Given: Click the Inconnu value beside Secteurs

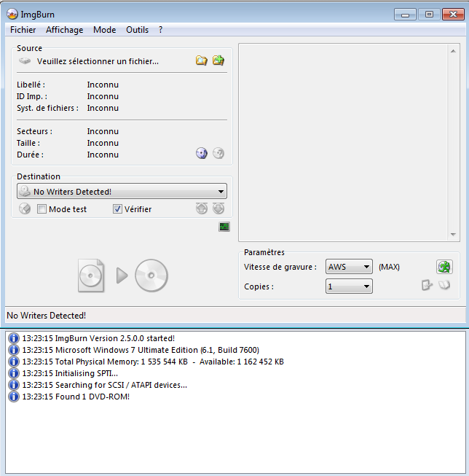Looking at the screenshot, I should click(x=103, y=131).
